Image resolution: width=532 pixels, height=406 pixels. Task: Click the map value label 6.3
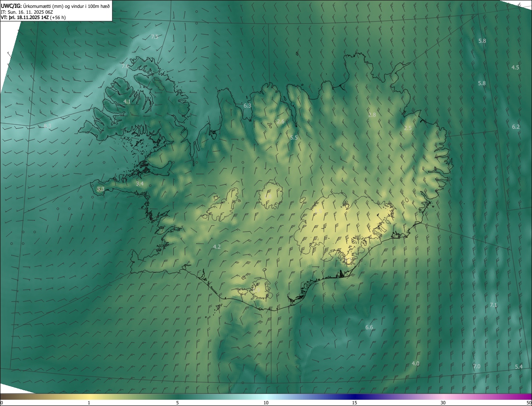coord(247,105)
